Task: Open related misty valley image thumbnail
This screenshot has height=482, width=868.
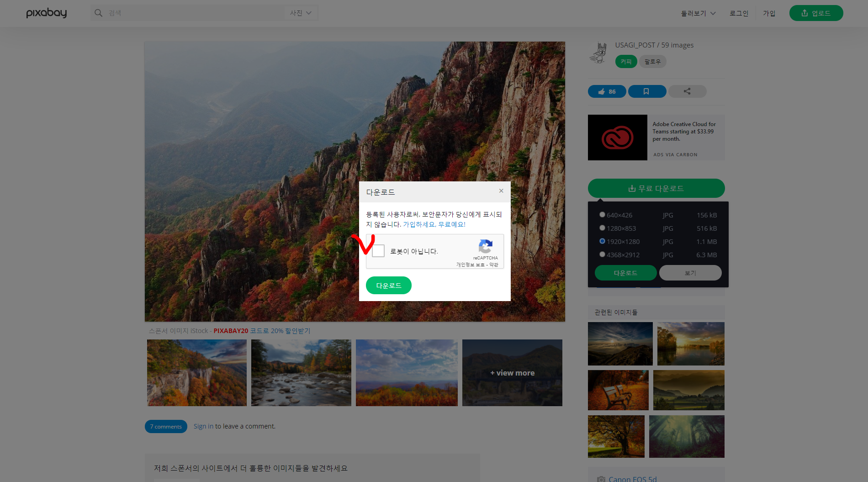Action: [x=689, y=390]
